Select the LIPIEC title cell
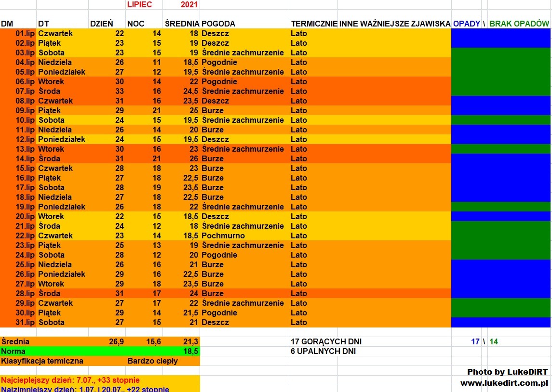The height and width of the screenshot is (392, 552). tap(139, 5)
